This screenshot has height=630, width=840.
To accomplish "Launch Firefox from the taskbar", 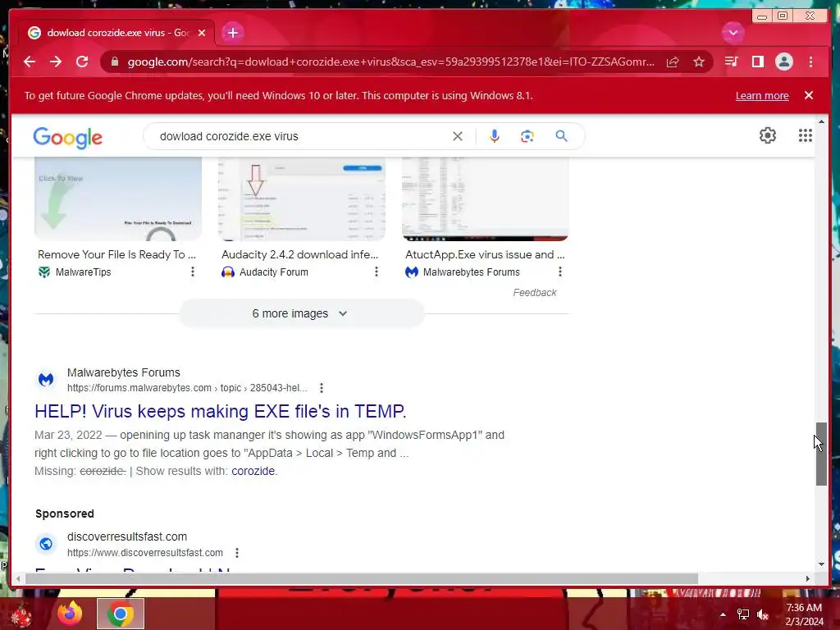I will (x=71, y=614).
